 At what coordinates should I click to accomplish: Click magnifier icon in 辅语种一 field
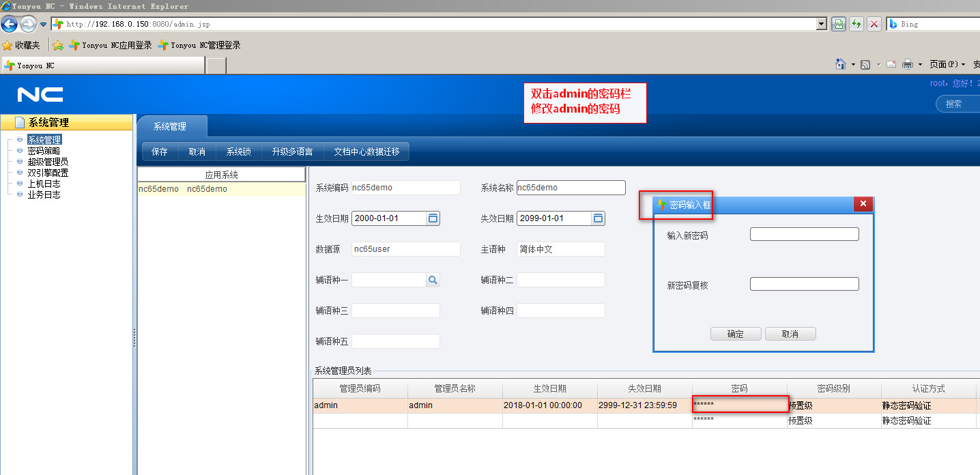point(433,280)
